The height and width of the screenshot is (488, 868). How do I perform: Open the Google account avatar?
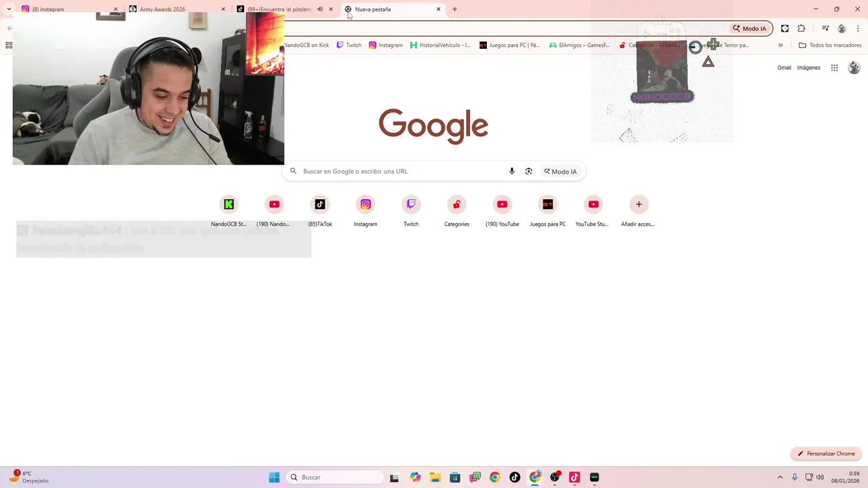[854, 68]
